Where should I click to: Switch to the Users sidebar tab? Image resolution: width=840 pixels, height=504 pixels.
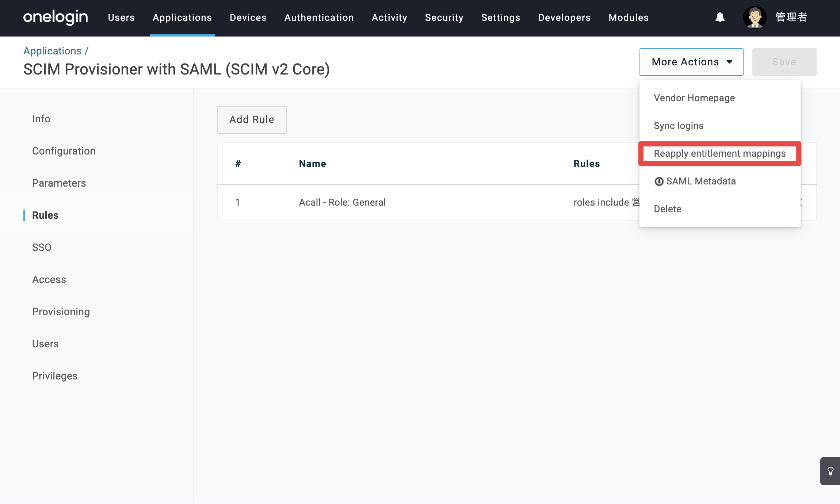coord(45,344)
